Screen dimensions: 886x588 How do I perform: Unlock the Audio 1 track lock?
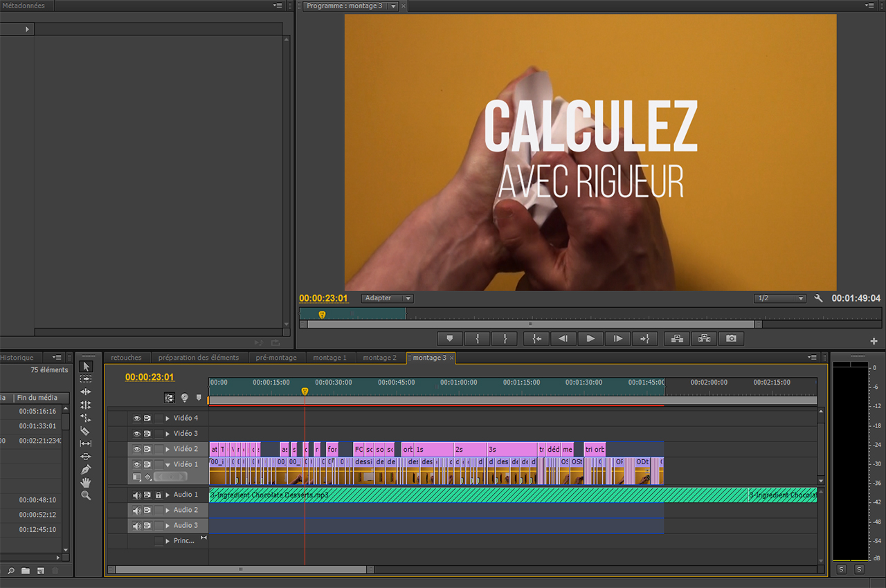(159, 495)
